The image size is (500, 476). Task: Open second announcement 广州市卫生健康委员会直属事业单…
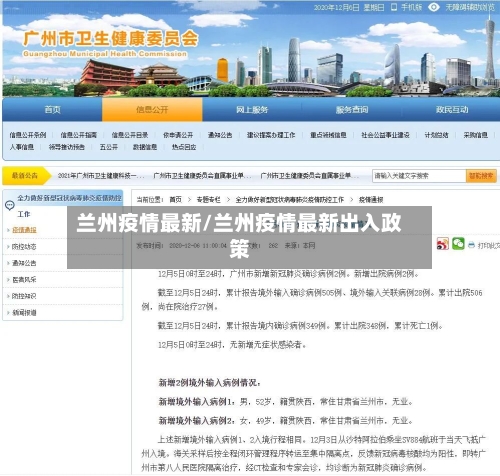pyautogui.click(x=202, y=175)
